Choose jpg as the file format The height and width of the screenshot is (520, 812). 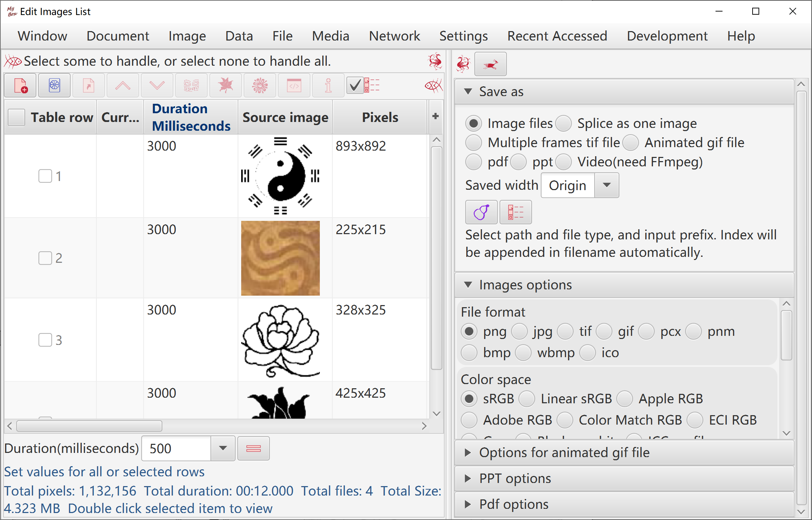(520, 332)
